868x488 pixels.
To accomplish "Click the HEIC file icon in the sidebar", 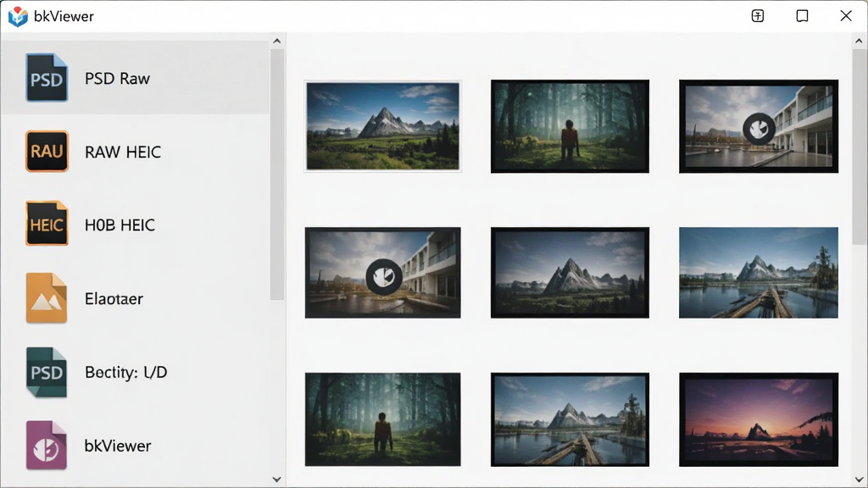I will tap(47, 224).
